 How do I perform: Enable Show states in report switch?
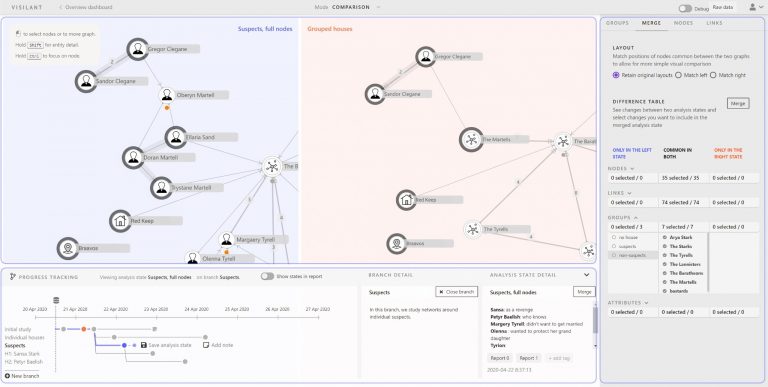267,276
